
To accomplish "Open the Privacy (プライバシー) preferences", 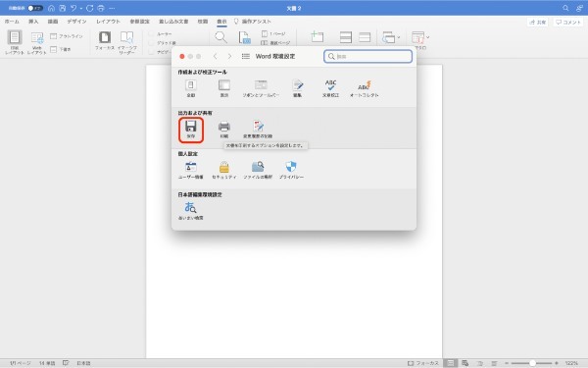I will pyautogui.click(x=291, y=170).
